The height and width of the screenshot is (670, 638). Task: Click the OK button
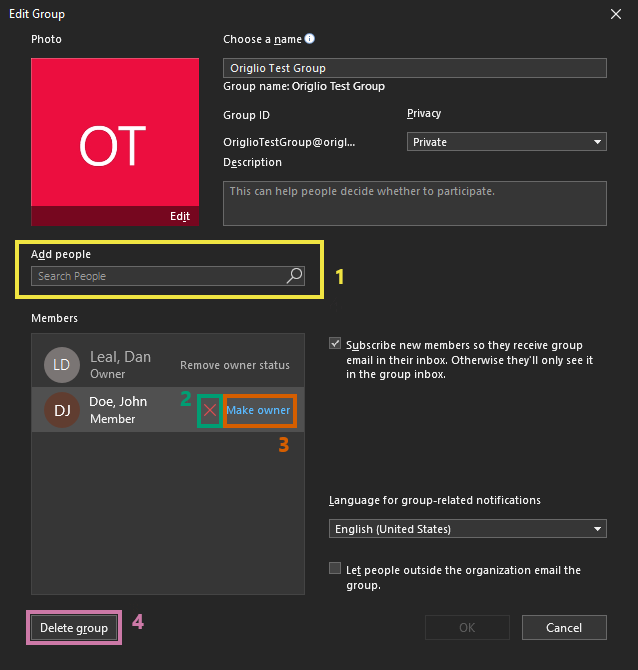(x=467, y=627)
